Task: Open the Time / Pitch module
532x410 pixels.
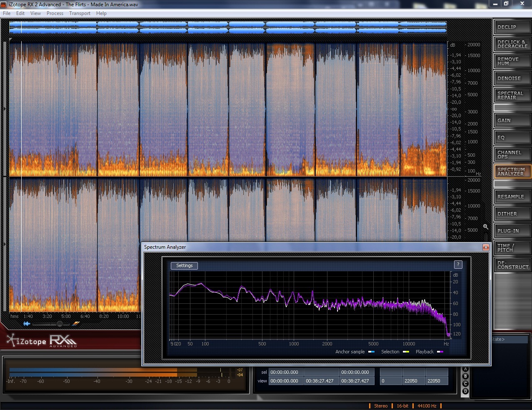Action: click(x=512, y=248)
